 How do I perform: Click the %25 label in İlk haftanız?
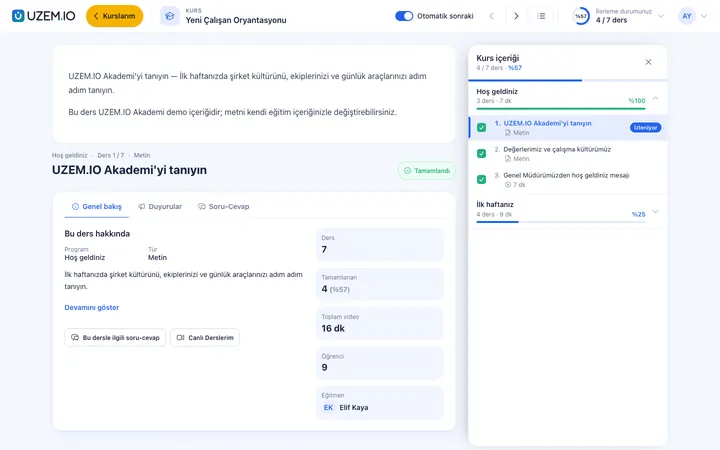point(638,214)
